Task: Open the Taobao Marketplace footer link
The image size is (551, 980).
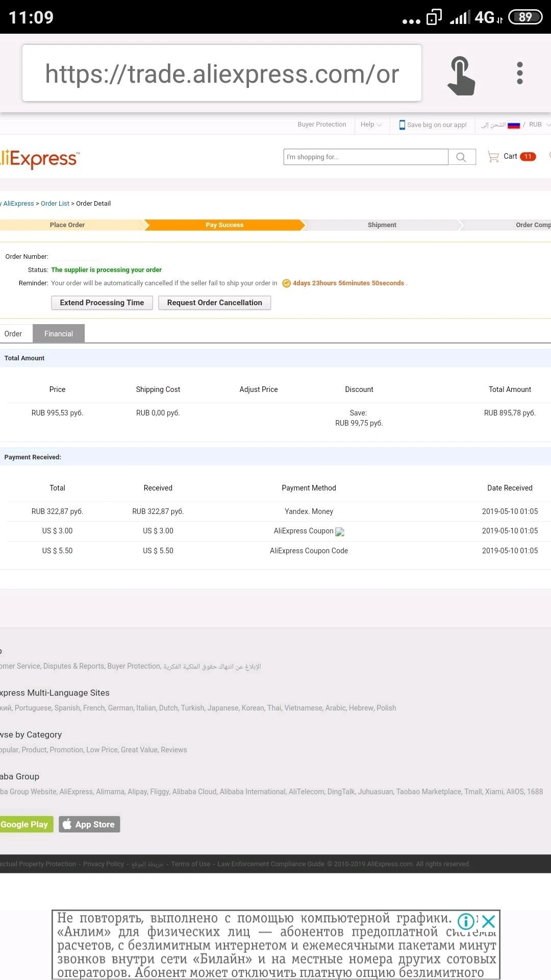Action: tap(429, 792)
